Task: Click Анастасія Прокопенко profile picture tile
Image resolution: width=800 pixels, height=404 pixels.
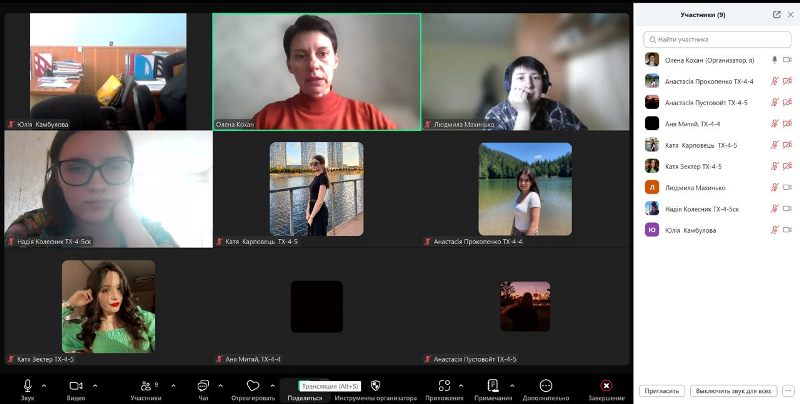Action: pos(525,189)
